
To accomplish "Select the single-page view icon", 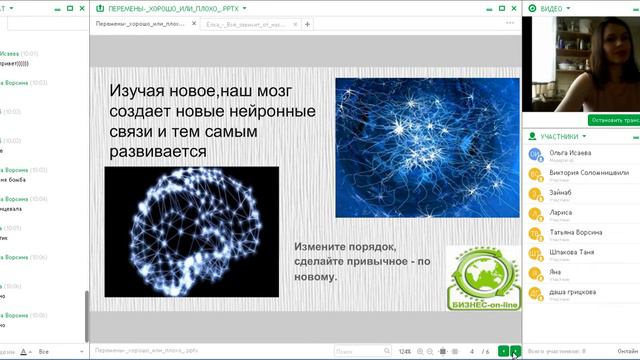I will (x=443, y=351).
